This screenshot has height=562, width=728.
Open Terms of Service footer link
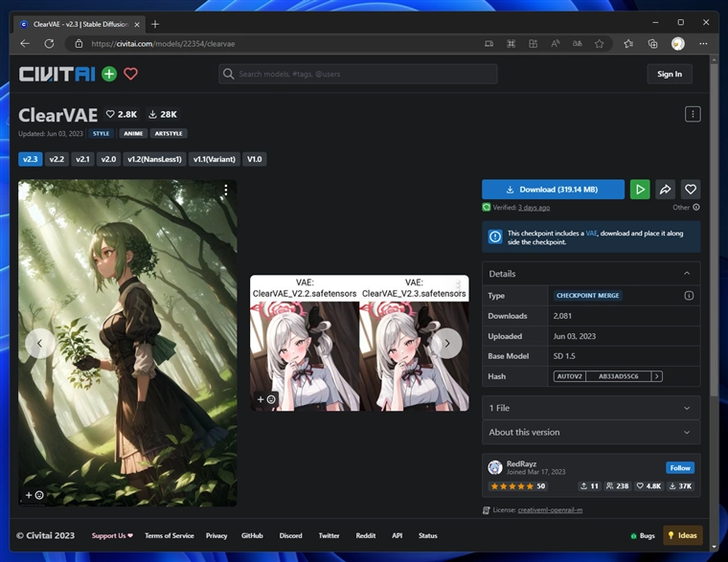tap(170, 535)
